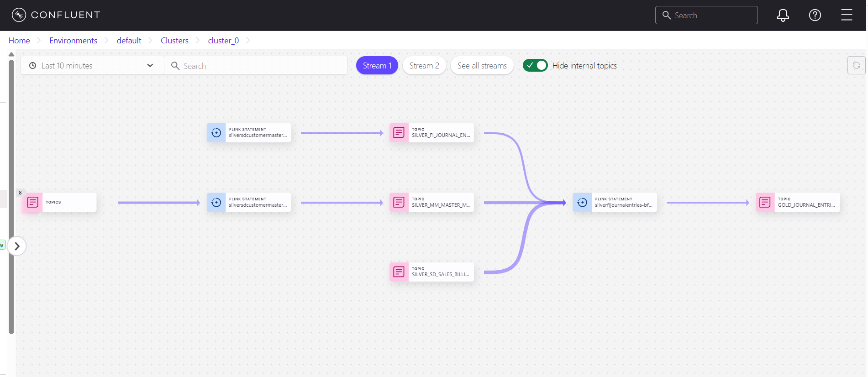
Task: Open the help question mark icon
Action: pos(815,16)
